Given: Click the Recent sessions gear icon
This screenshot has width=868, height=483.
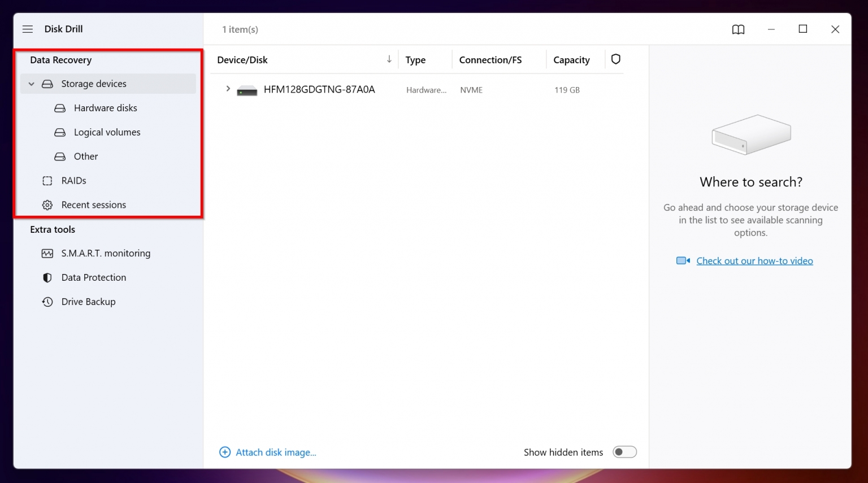Looking at the screenshot, I should (47, 204).
